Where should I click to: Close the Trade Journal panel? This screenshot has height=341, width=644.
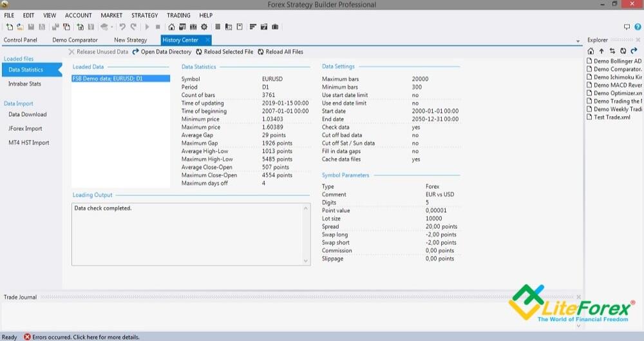pyautogui.click(x=579, y=297)
